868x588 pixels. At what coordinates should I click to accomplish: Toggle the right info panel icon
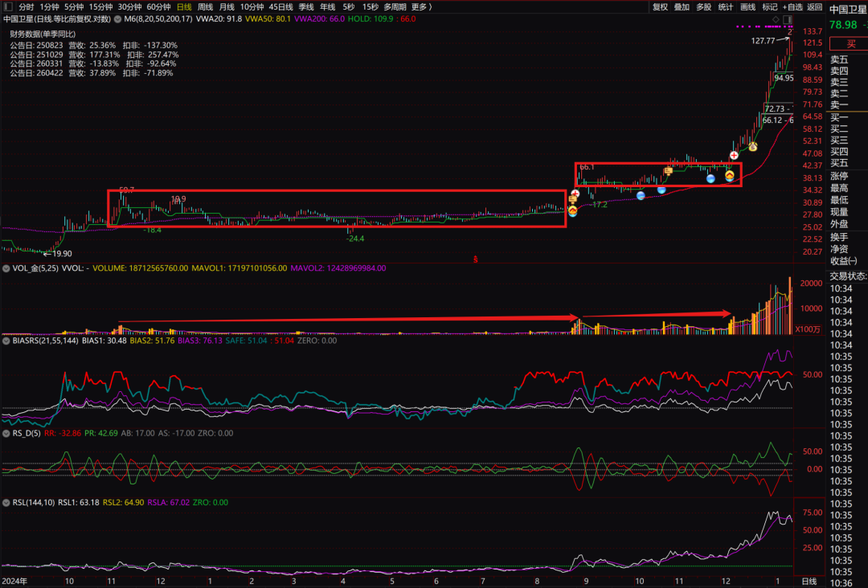pos(787,19)
